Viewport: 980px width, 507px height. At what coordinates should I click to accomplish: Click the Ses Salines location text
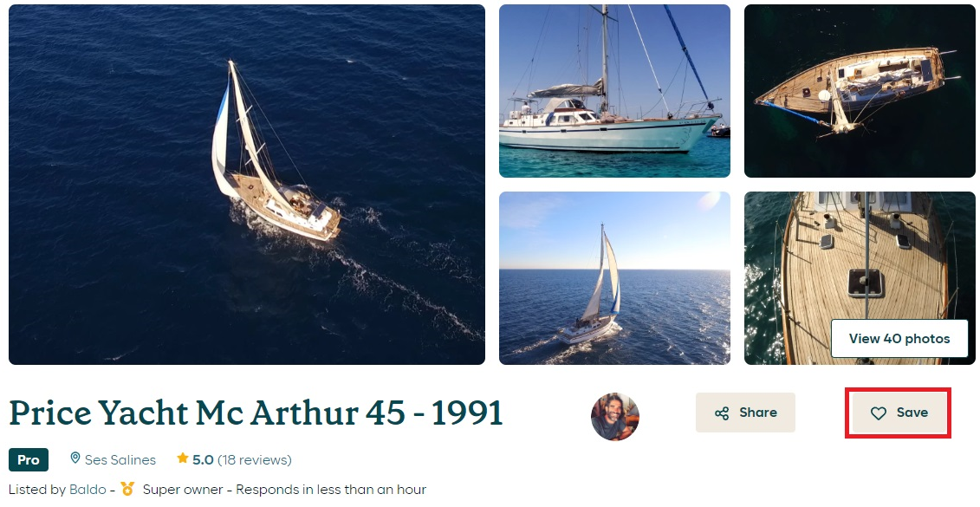coord(120,460)
